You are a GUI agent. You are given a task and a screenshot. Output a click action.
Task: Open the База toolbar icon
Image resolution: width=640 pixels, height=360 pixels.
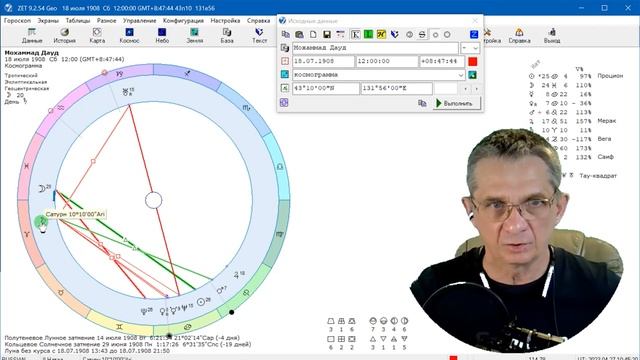(227, 35)
